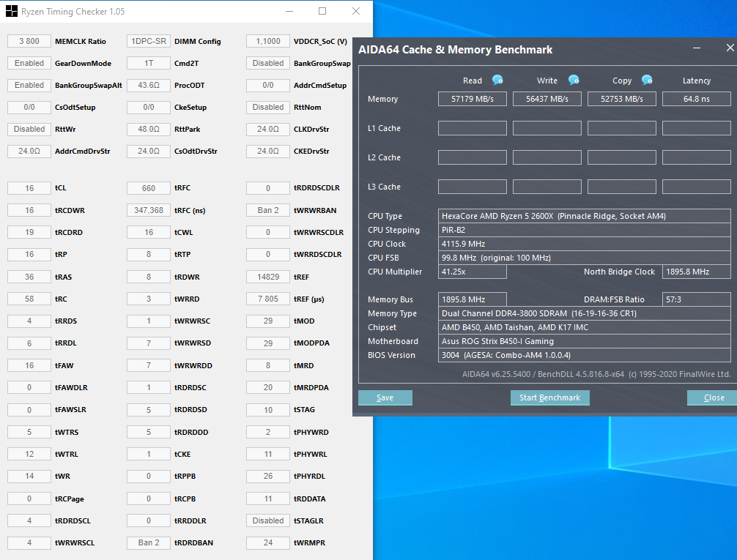737x560 pixels.
Task: Click the RttPark value 48.0Ω
Action: point(149,129)
